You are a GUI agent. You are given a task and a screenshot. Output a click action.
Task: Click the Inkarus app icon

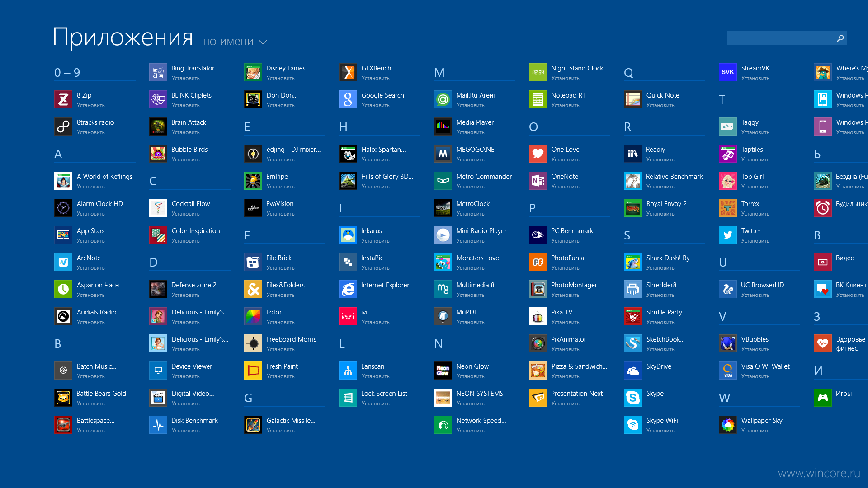tap(348, 235)
